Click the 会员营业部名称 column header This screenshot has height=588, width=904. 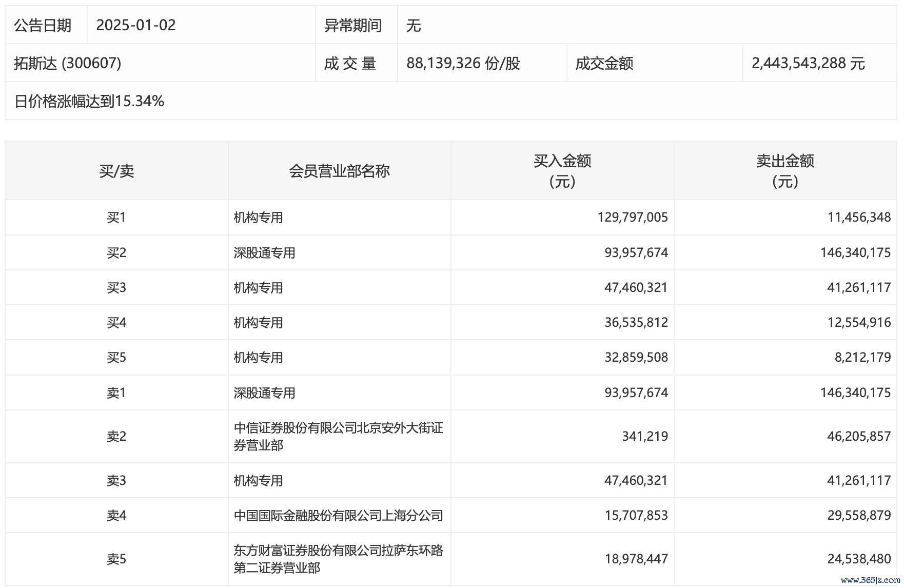(339, 171)
